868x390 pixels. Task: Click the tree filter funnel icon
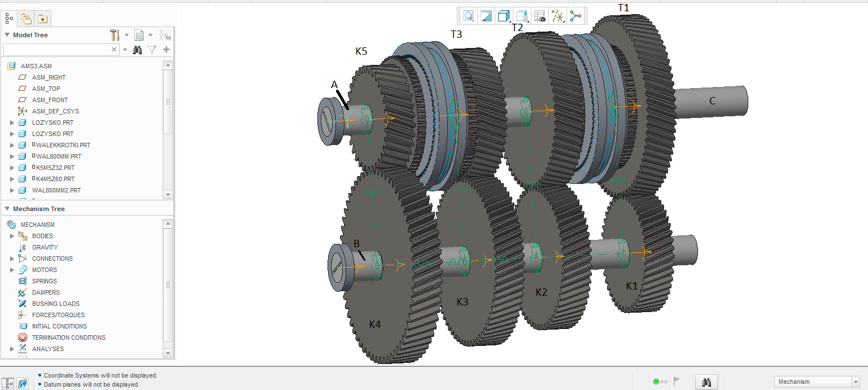(x=152, y=50)
